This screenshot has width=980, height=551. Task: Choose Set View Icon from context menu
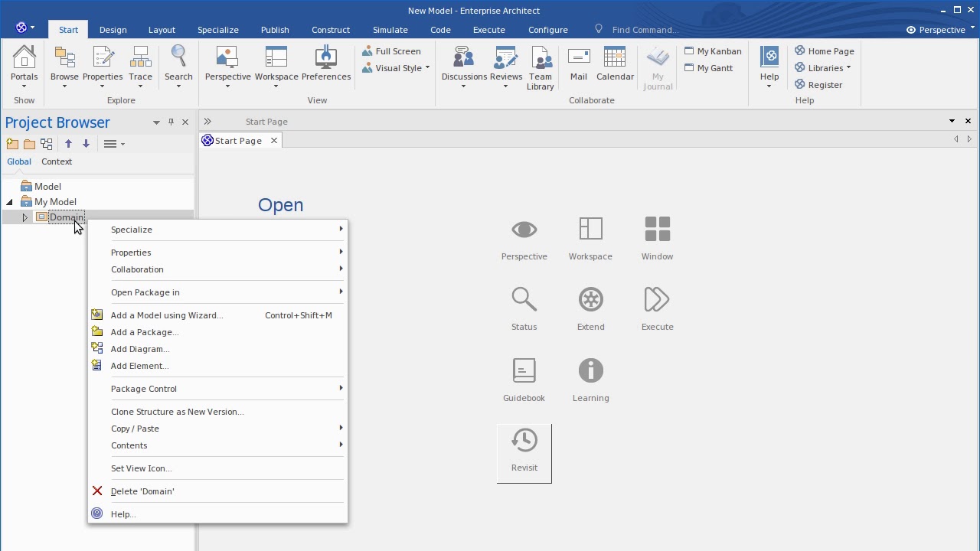(217, 468)
